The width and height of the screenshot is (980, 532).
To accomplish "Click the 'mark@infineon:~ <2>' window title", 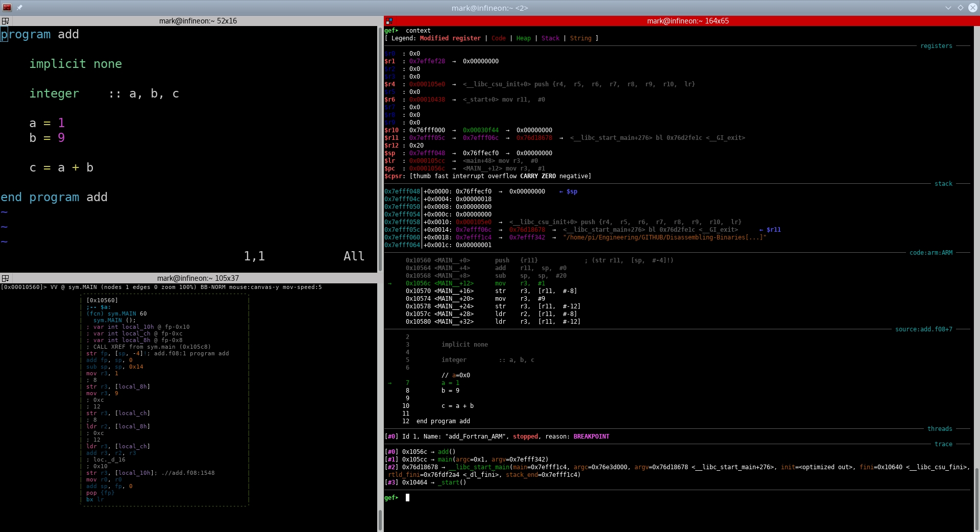I will click(489, 8).
